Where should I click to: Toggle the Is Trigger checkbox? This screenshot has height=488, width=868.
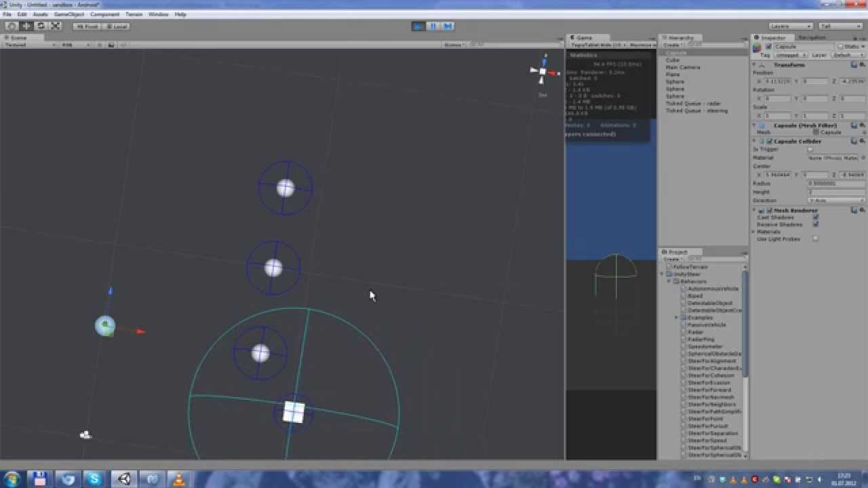(810, 149)
